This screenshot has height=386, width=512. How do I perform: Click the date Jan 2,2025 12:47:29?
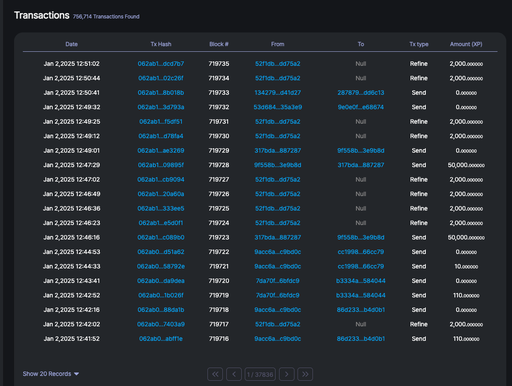(71, 165)
